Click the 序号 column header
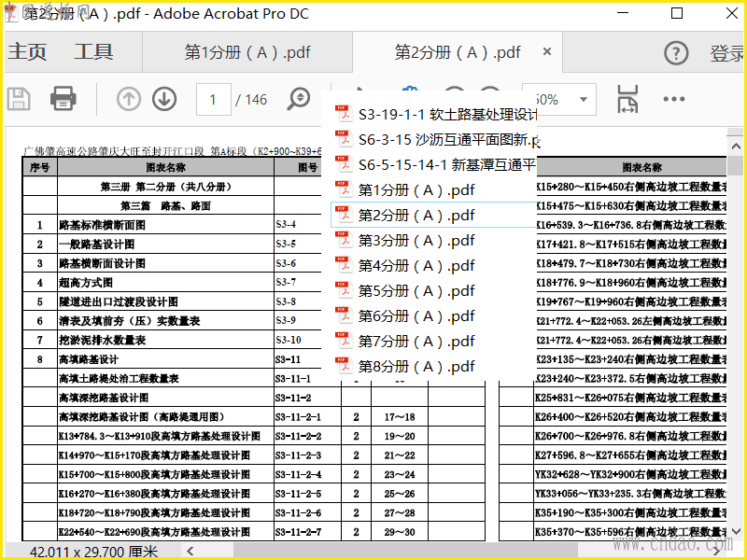This screenshot has width=747, height=560. [40, 167]
